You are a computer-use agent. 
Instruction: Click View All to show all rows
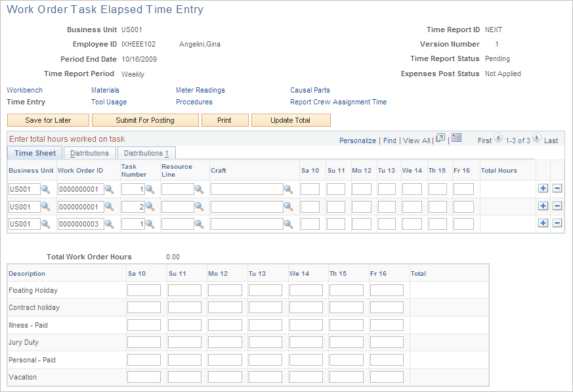[416, 141]
